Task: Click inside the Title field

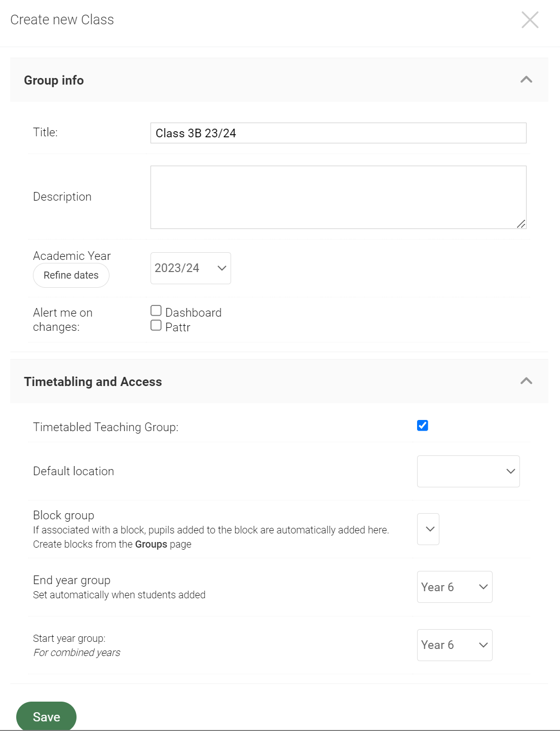Action: 338,133
